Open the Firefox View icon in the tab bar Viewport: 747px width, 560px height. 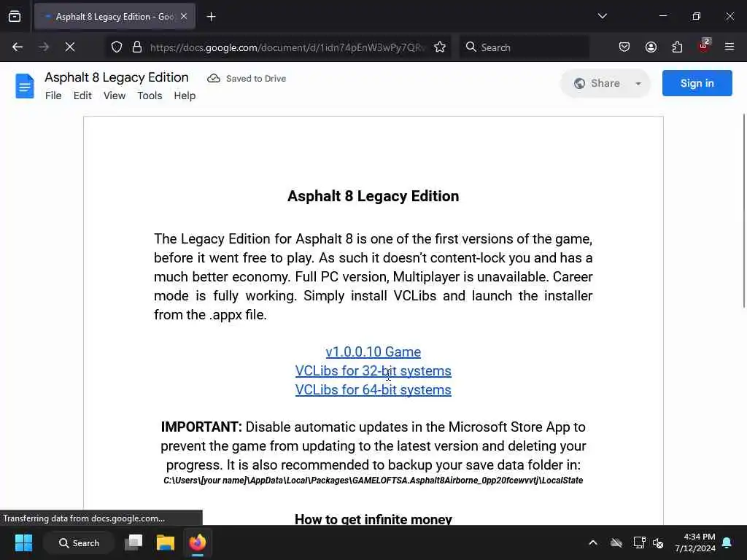[15, 17]
